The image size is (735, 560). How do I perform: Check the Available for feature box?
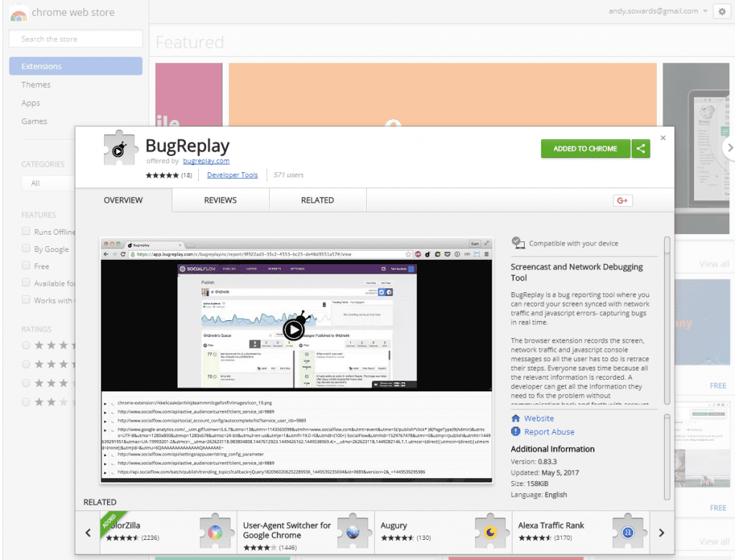click(x=26, y=283)
